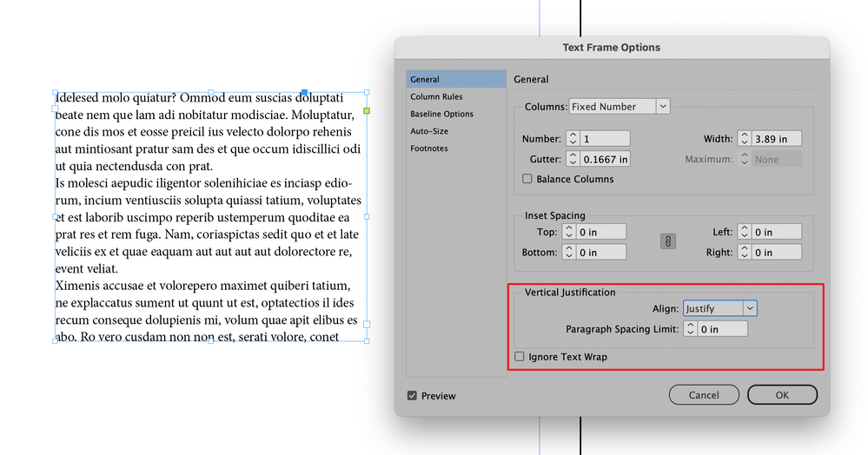This screenshot has width=868, height=455.
Task: Click the Text Frame Options title bar
Action: [x=612, y=48]
